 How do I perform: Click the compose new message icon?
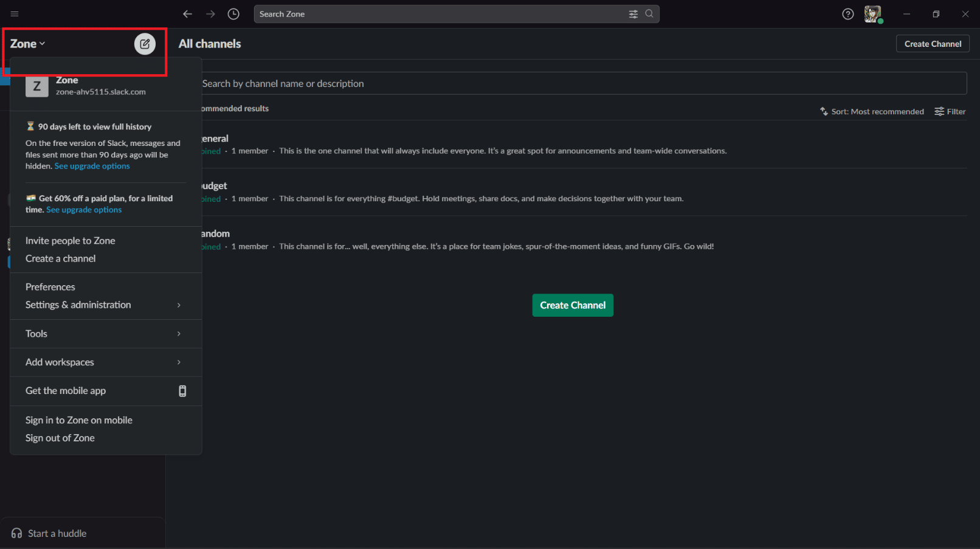145,44
